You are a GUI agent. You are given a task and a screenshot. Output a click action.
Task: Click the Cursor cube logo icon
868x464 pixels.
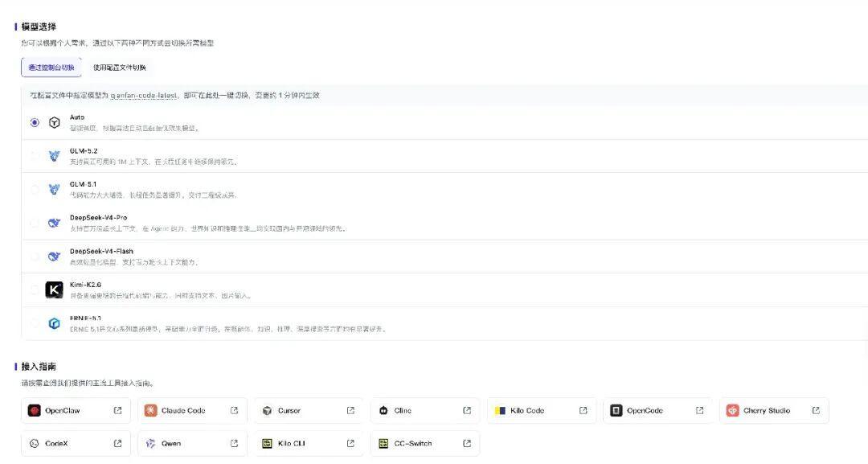[x=268, y=410]
